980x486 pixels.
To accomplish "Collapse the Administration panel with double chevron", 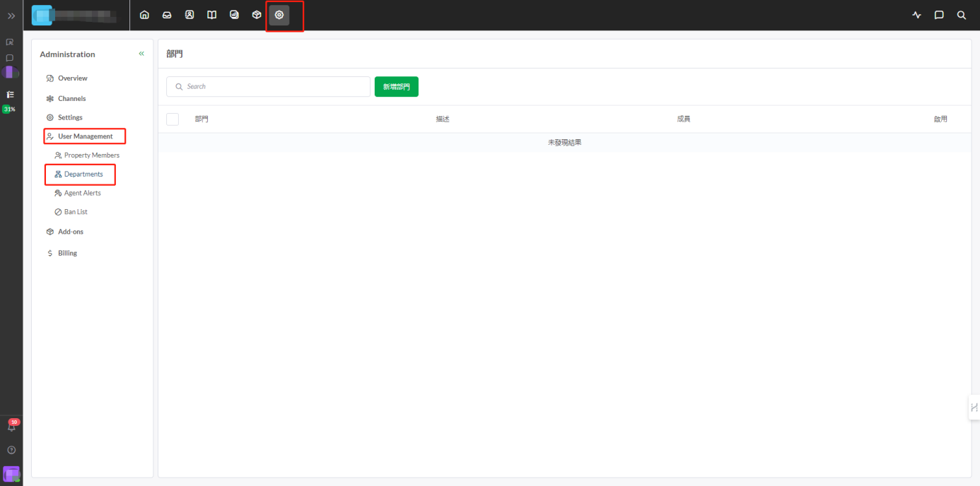I will pos(141,54).
